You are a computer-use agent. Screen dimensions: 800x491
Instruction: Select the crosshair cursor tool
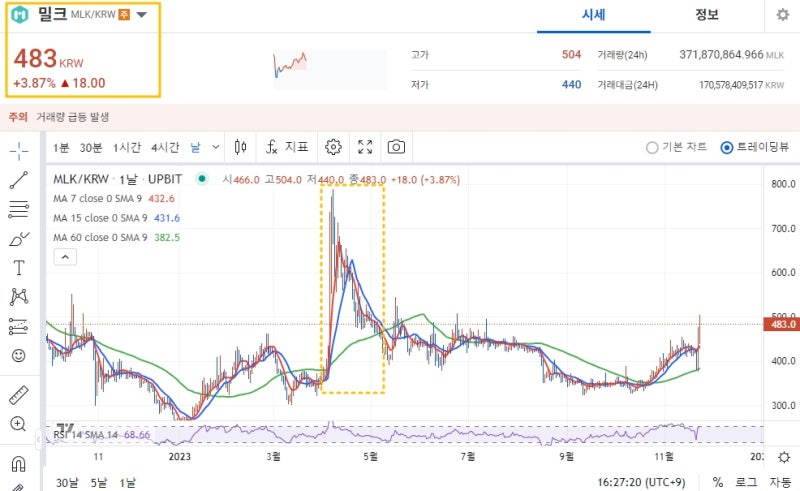(x=19, y=151)
